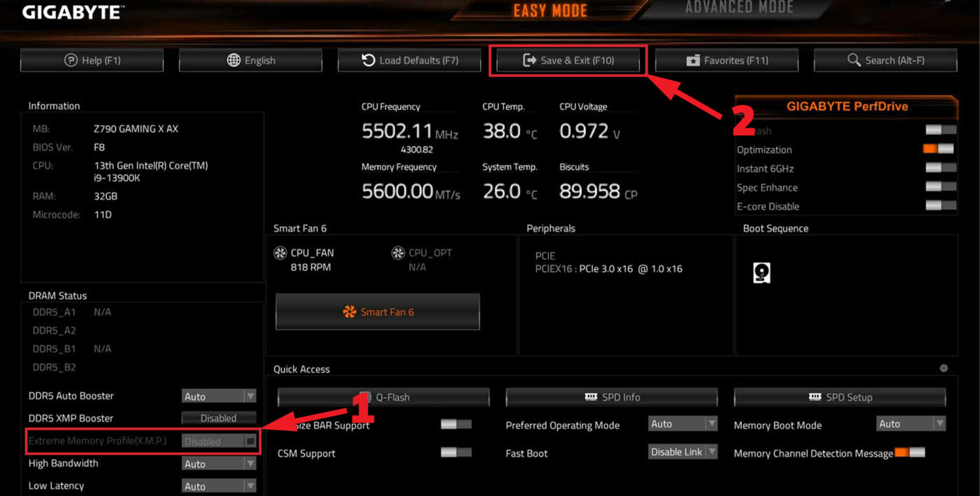Screen dimensions: 980x496
Task: Expand the Preferred Operating Mode dropdown
Action: tap(682, 423)
